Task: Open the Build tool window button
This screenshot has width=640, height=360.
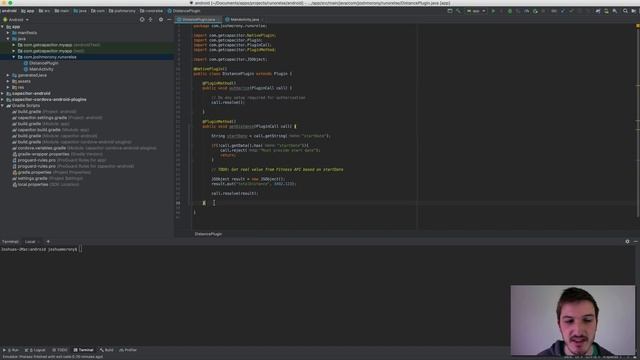Action: [107, 350]
